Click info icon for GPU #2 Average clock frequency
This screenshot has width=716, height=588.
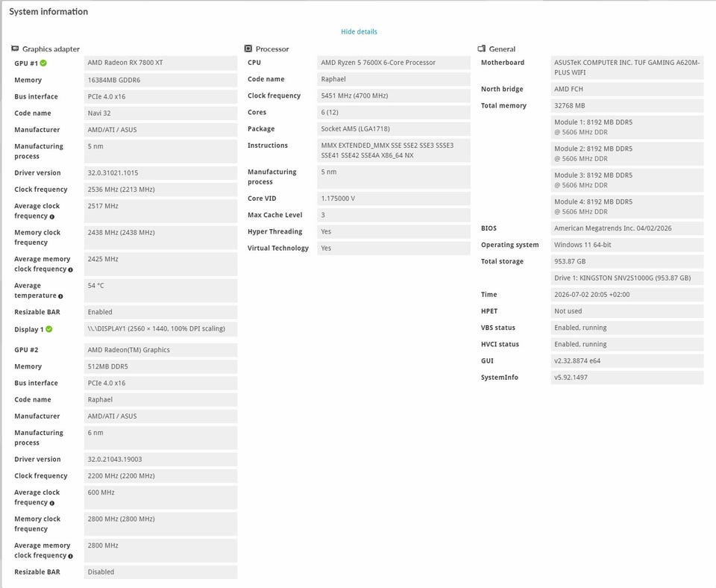(52, 503)
